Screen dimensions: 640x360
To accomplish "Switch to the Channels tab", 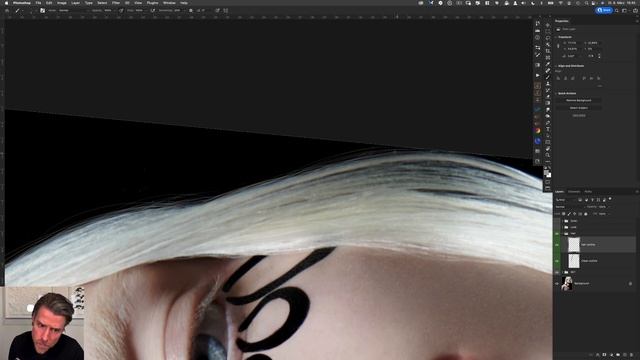I will (x=574, y=191).
